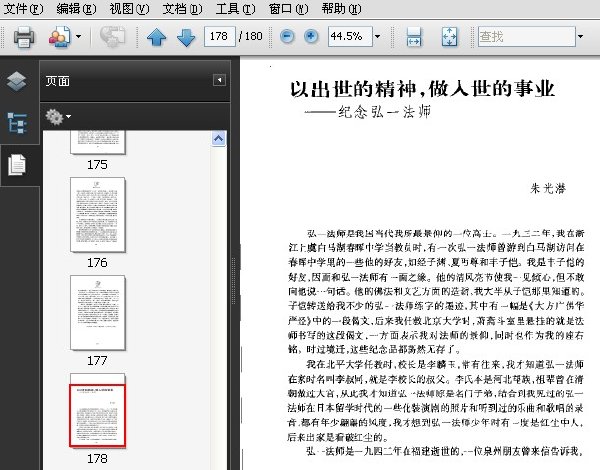The width and height of the screenshot is (600, 470).
Task: Click the fit full page icon
Action: pyautogui.click(x=449, y=37)
